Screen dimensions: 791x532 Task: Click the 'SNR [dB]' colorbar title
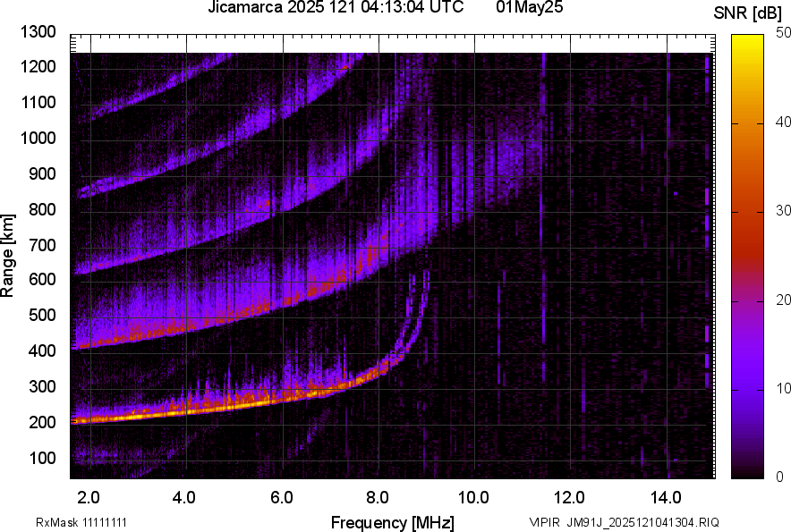[x=748, y=13]
